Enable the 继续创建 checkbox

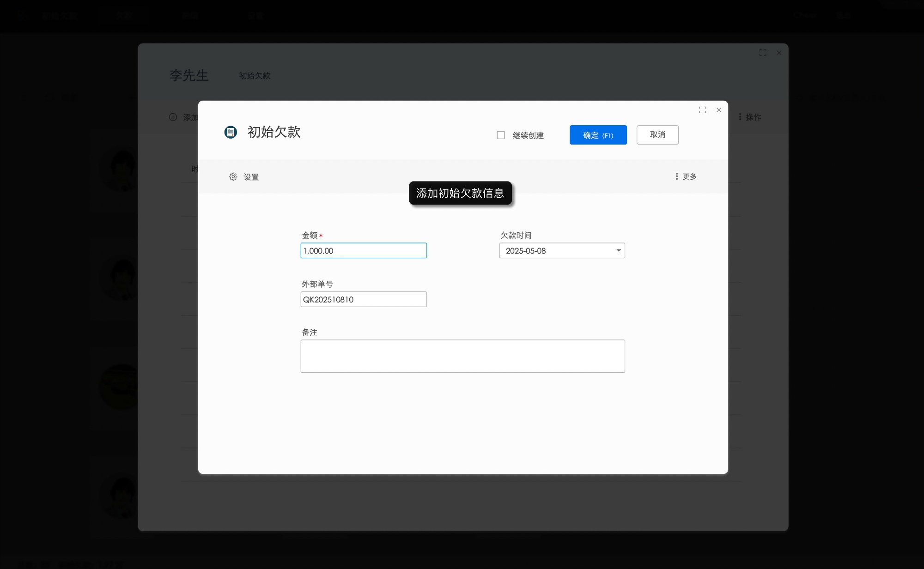[x=501, y=135]
